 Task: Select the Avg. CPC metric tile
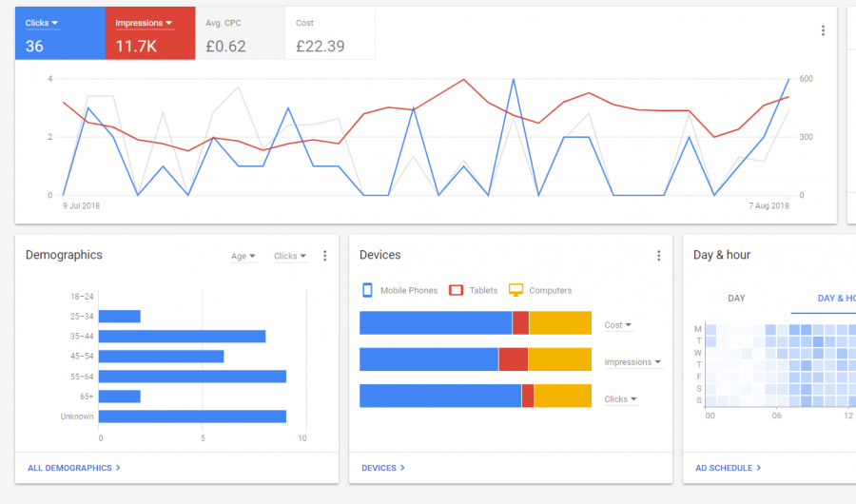click(x=241, y=33)
